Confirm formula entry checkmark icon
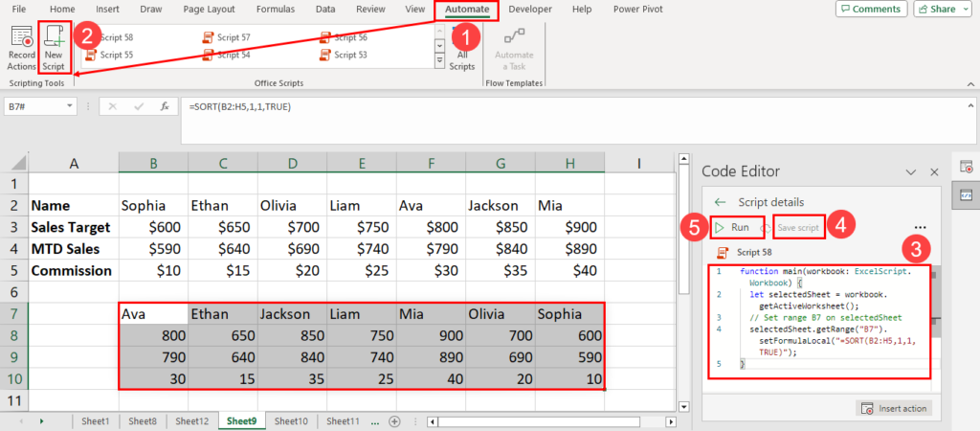This screenshot has width=980, height=431. pos(139,106)
